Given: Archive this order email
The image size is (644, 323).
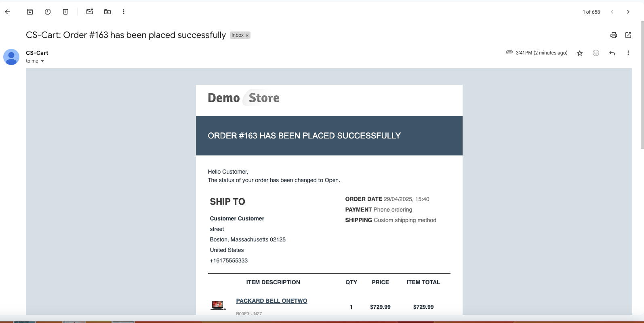Looking at the screenshot, I should click(x=30, y=12).
